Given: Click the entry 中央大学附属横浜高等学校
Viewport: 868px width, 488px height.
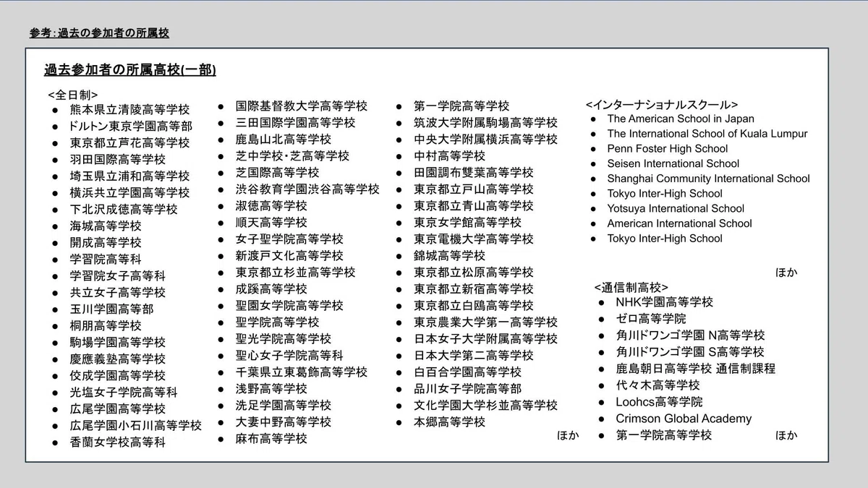Looking at the screenshot, I should [485, 140].
